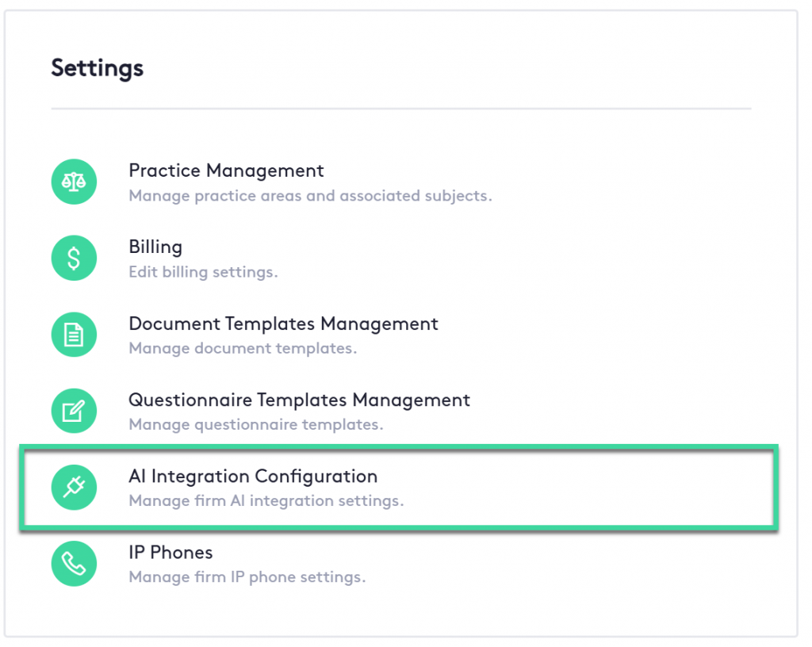Click the 'Manage questionnaire templates.' description
The width and height of the screenshot is (812, 647).
(x=255, y=424)
